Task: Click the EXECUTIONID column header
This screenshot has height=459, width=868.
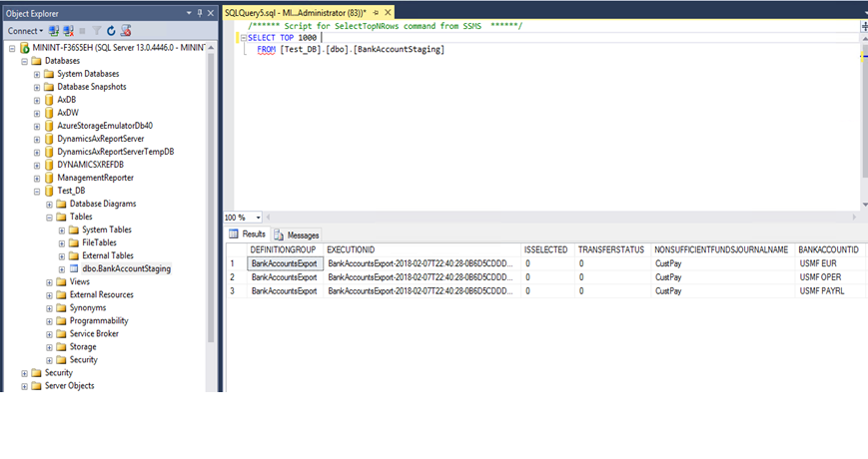Action: (423, 250)
